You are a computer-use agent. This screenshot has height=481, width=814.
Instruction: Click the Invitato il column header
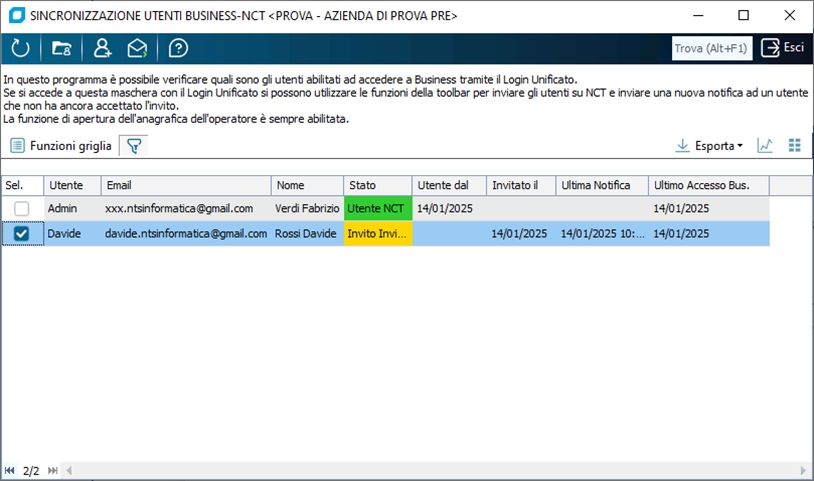(521, 185)
